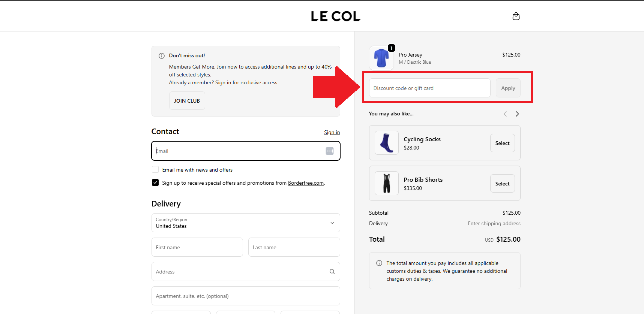Image resolution: width=644 pixels, height=314 pixels.
Task: Click the Total amount $125.00
Action: pos(508,239)
